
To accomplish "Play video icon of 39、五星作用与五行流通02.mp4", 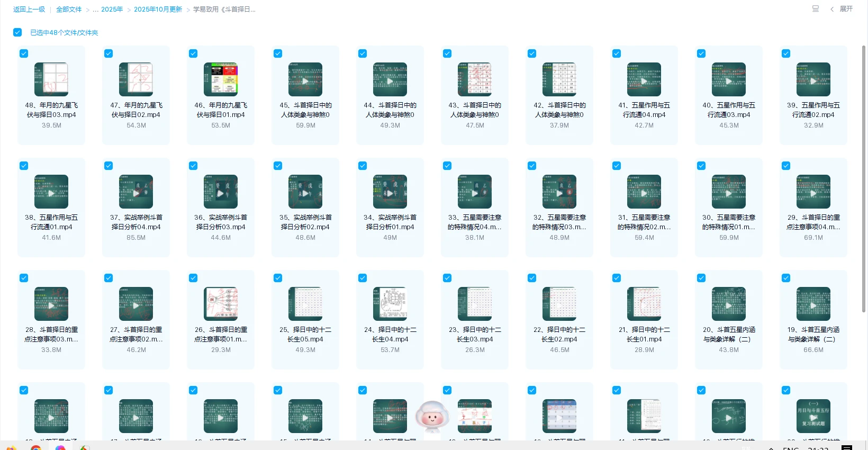I will coord(813,79).
